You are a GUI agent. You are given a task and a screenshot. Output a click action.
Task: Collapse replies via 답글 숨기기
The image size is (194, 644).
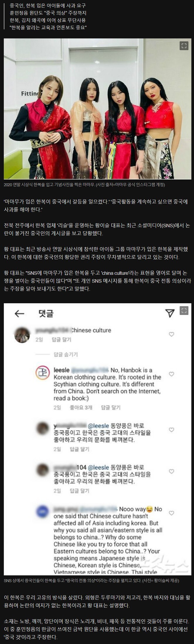[66, 354]
